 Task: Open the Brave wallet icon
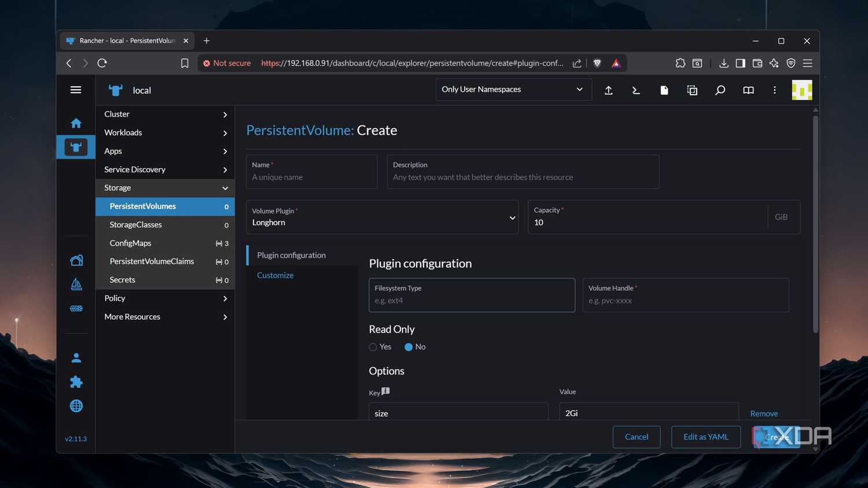(x=757, y=63)
